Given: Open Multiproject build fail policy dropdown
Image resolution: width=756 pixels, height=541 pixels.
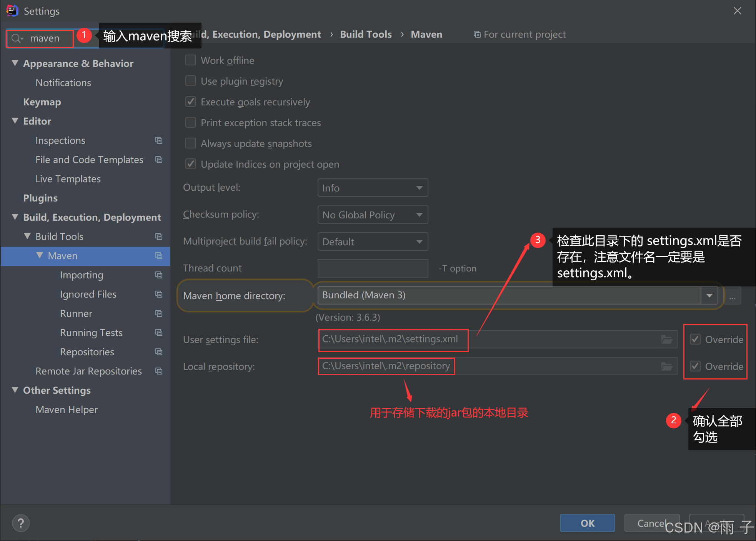Looking at the screenshot, I should (x=373, y=242).
